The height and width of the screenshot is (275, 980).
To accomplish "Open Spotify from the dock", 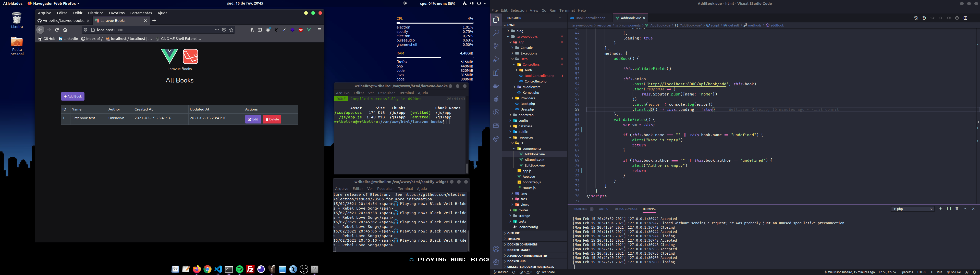I will tap(240, 269).
